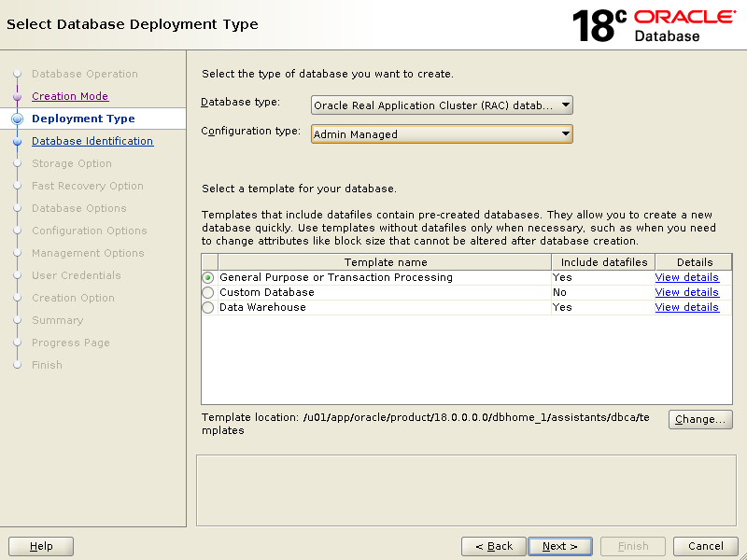The width and height of the screenshot is (747, 560).
Task: Click the Database Identification step bullet icon
Action: [17, 142]
